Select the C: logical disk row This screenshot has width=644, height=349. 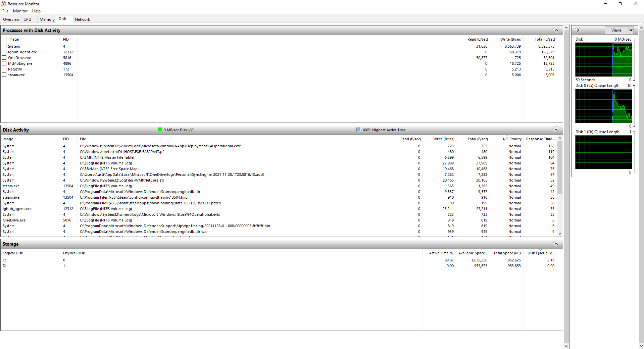click(279, 260)
